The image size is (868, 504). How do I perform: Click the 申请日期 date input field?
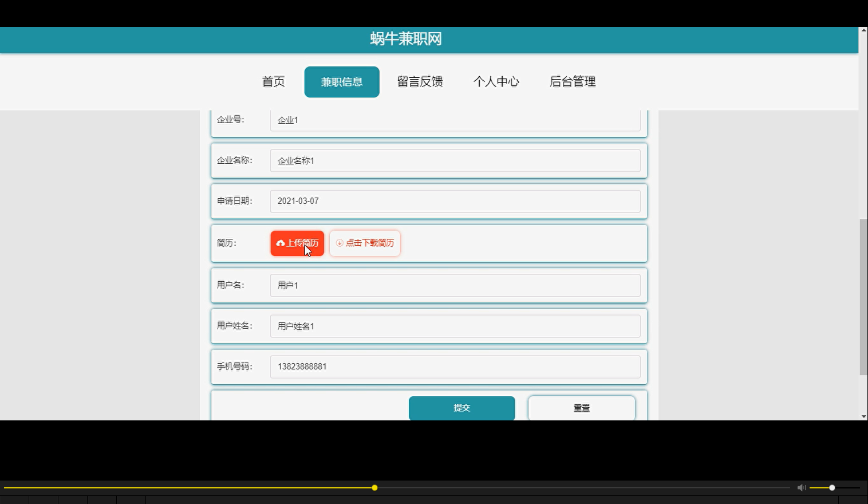(455, 201)
